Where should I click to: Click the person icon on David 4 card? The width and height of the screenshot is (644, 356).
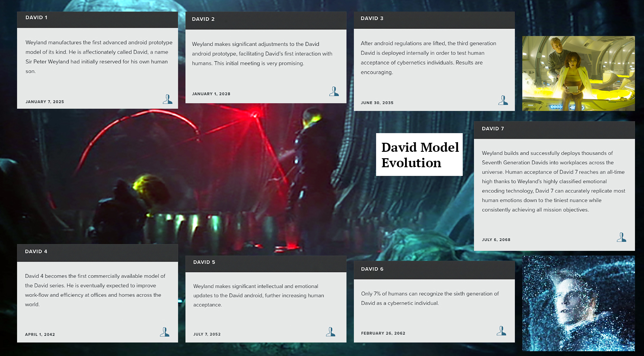coord(165,332)
